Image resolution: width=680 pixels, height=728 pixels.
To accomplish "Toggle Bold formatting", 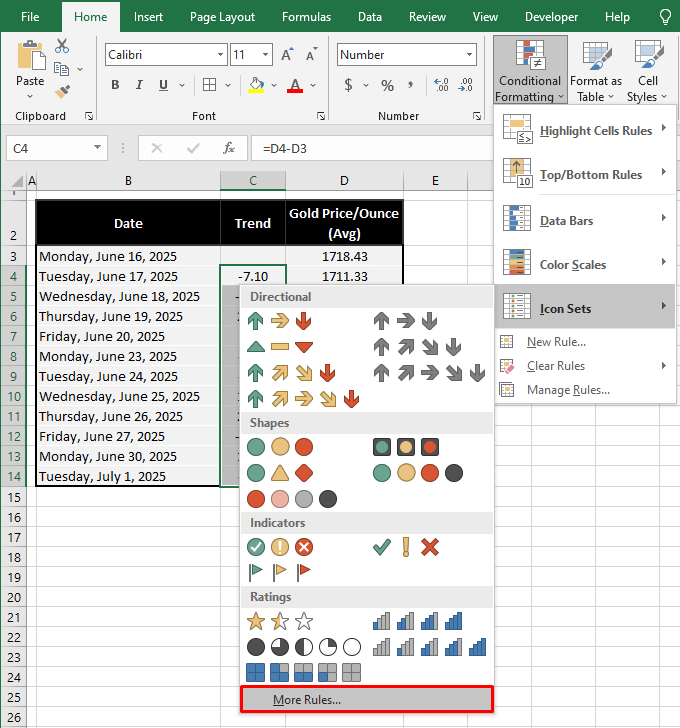I will point(115,85).
